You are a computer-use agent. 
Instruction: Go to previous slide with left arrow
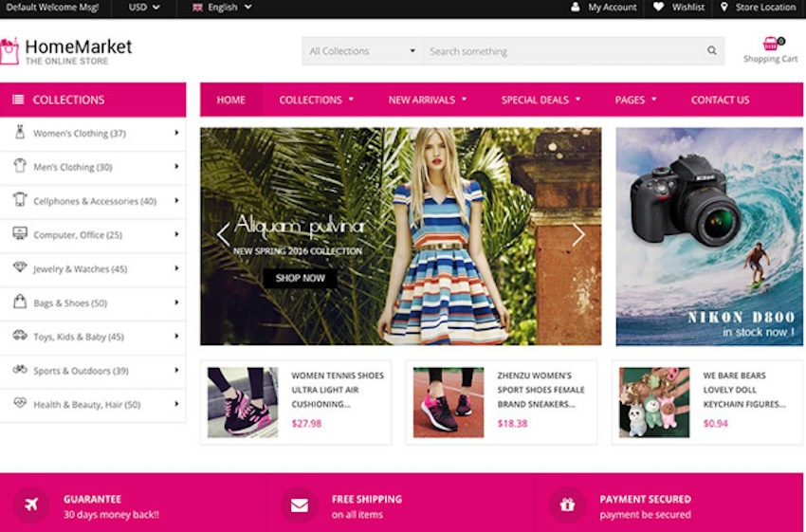pyautogui.click(x=223, y=235)
